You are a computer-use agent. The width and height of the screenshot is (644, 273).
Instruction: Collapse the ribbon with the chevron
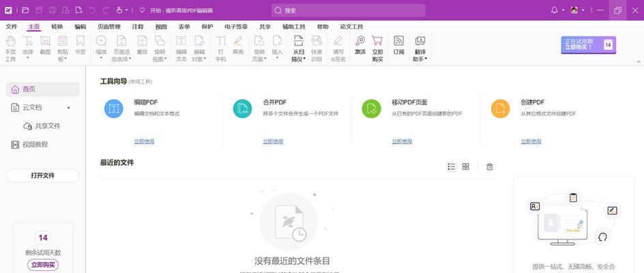point(639,61)
